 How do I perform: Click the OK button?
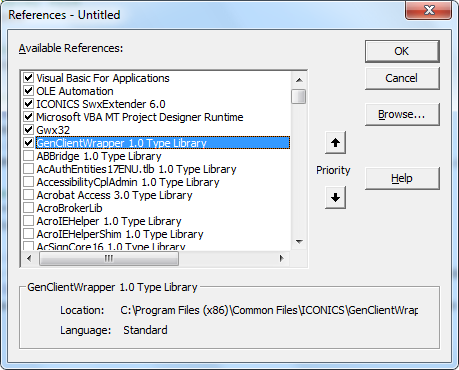point(402,51)
